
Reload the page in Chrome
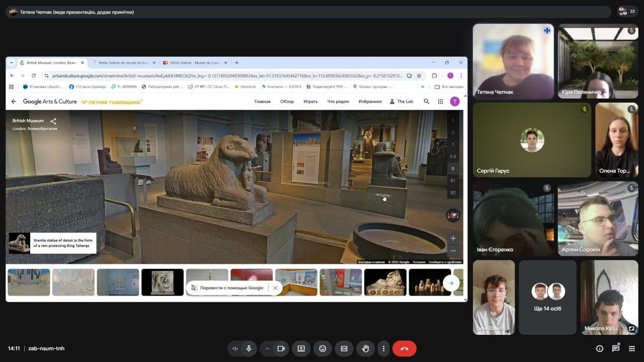[x=34, y=75]
